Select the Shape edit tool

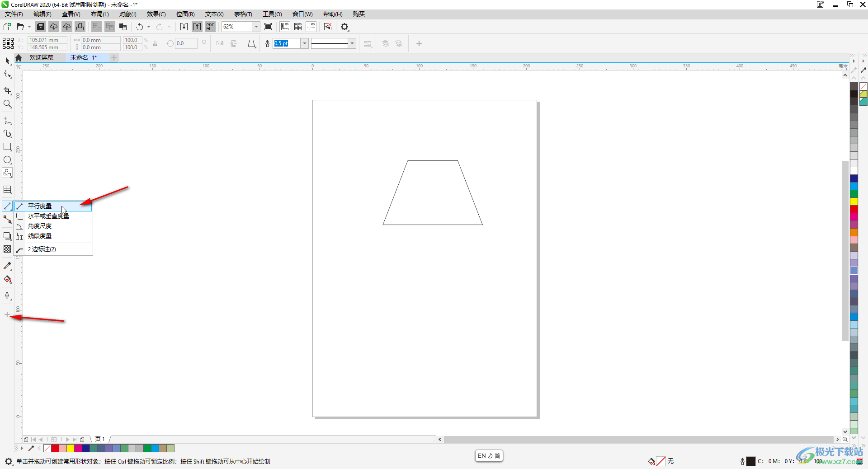pos(7,75)
